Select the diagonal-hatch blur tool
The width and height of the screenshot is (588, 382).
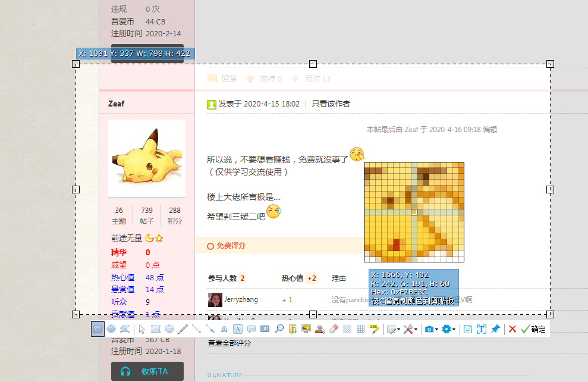[347, 329]
